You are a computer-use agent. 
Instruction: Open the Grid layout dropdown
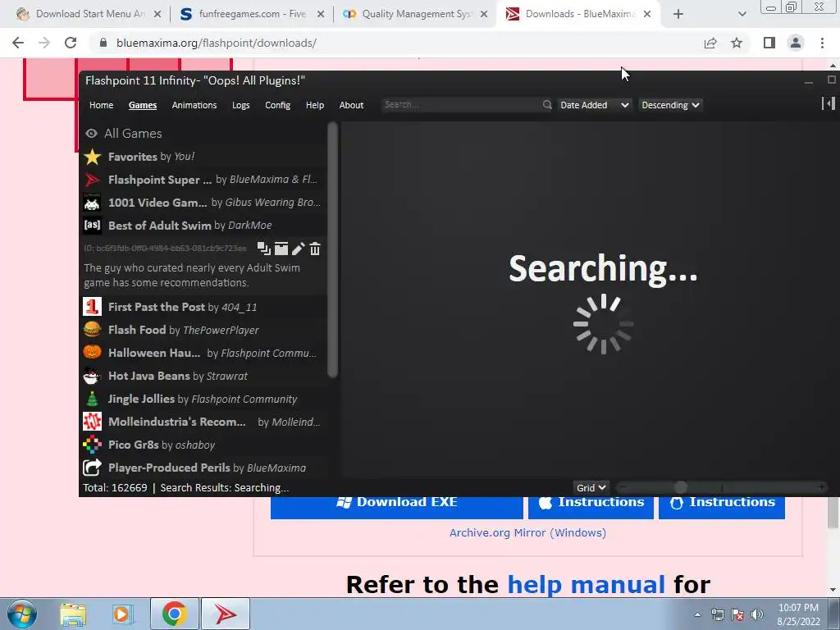pos(591,487)
